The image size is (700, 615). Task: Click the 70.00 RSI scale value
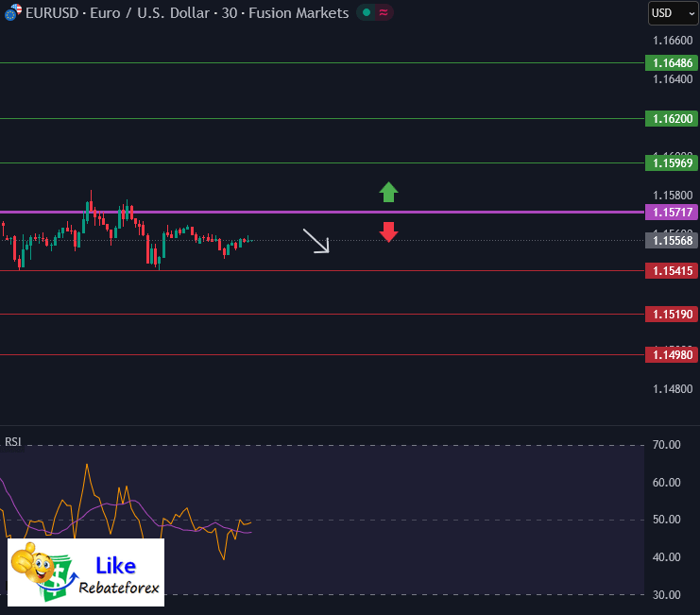[x=667, y=445]
